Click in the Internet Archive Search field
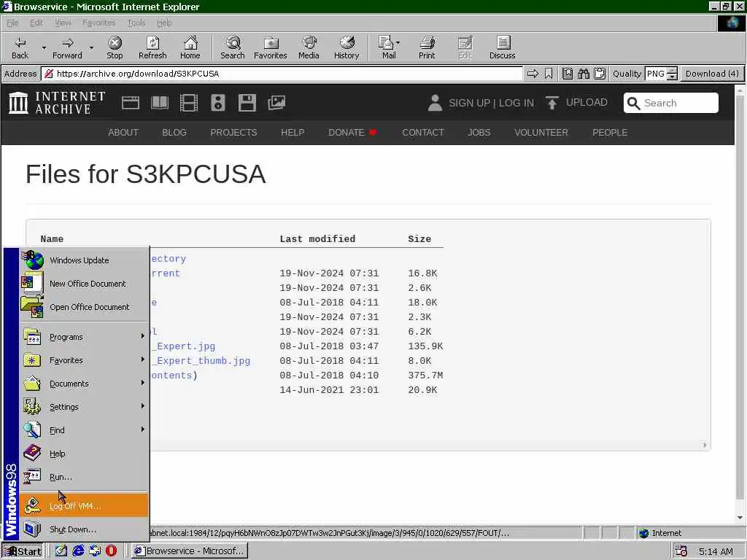Image resolution: width=747 pixels, height=560 pixels. [671, 103]
